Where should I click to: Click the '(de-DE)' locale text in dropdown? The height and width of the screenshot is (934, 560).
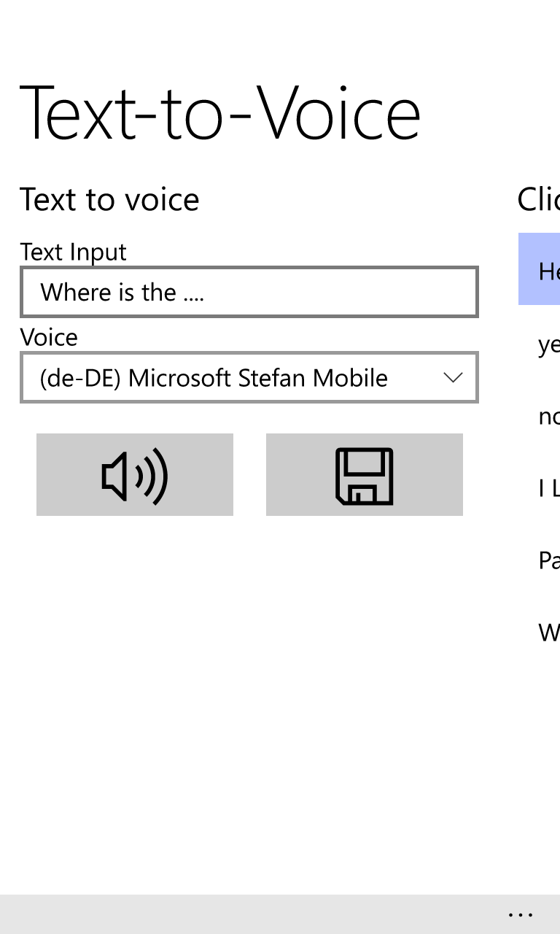coord(81,378)
